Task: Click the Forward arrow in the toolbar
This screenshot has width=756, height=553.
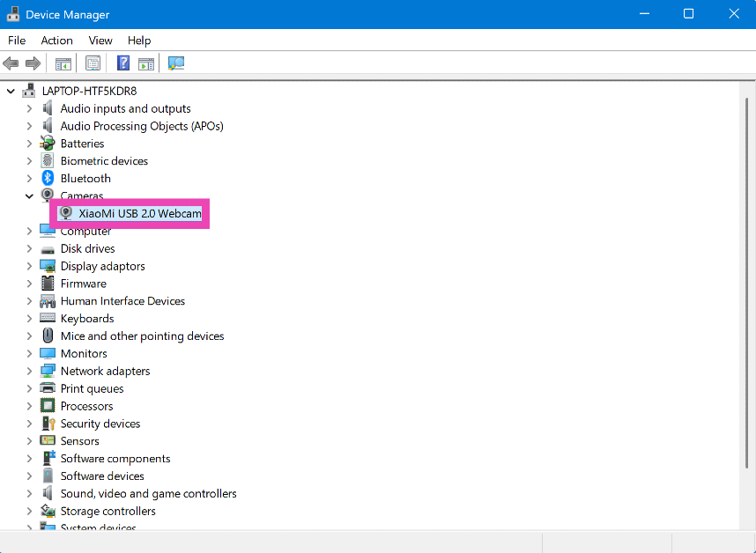Action: [x=33, y=63]
